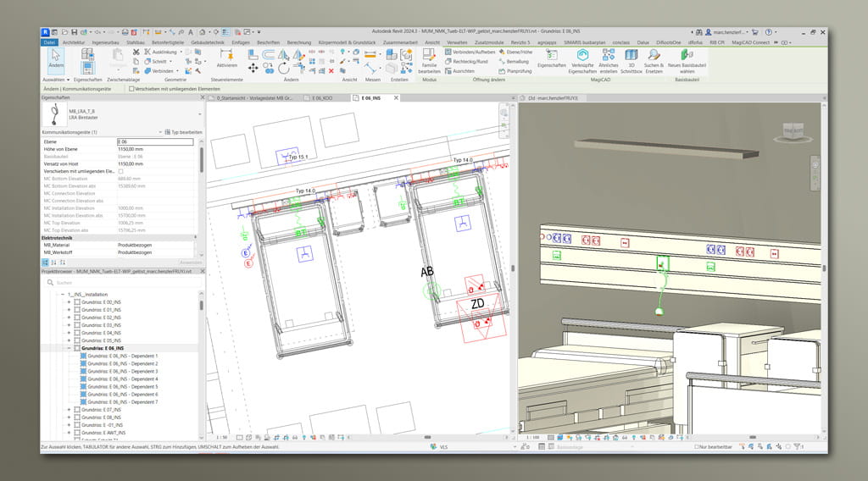
Task: Collapse the Grundriss: E 06_INS tree node
Action: coord(69,348)
